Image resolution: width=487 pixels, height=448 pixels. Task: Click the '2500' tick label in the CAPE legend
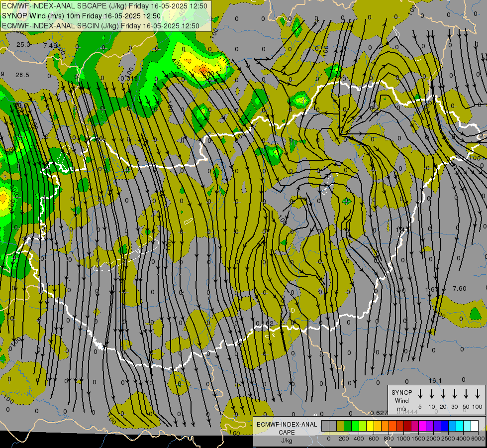click(x=448, y=439)
